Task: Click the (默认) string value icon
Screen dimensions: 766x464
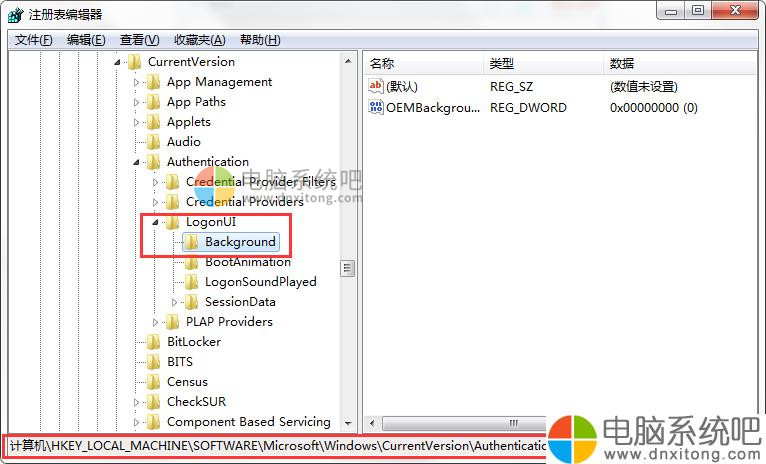Action: pyautogui.click(x=376, y=87)
